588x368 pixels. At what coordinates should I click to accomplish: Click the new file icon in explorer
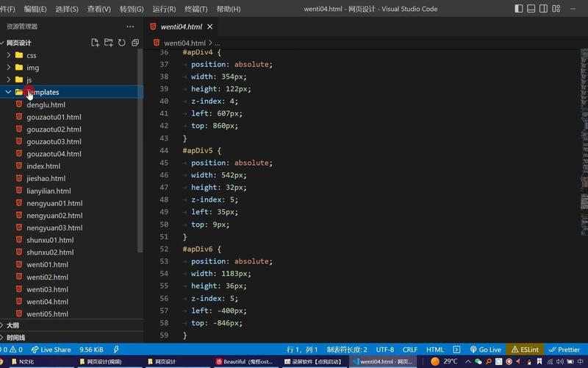96,43
